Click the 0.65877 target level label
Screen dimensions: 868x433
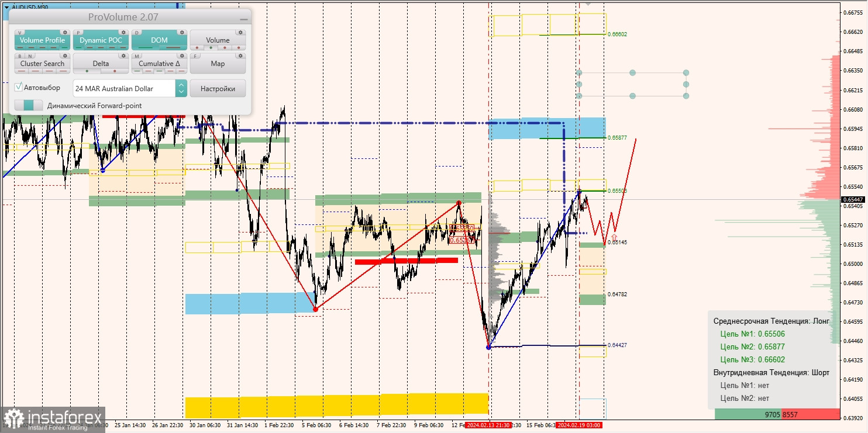coord(617,138)
